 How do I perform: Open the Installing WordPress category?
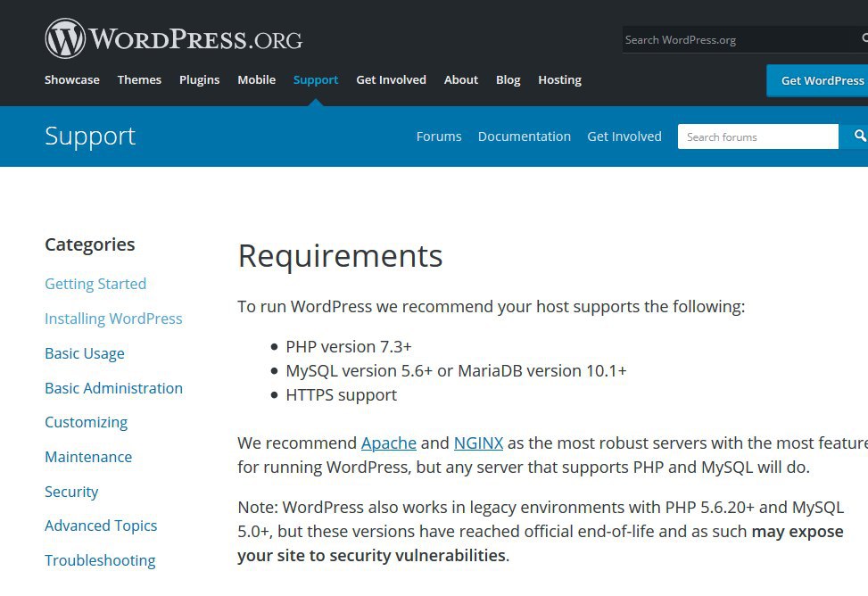pos(113,319)
